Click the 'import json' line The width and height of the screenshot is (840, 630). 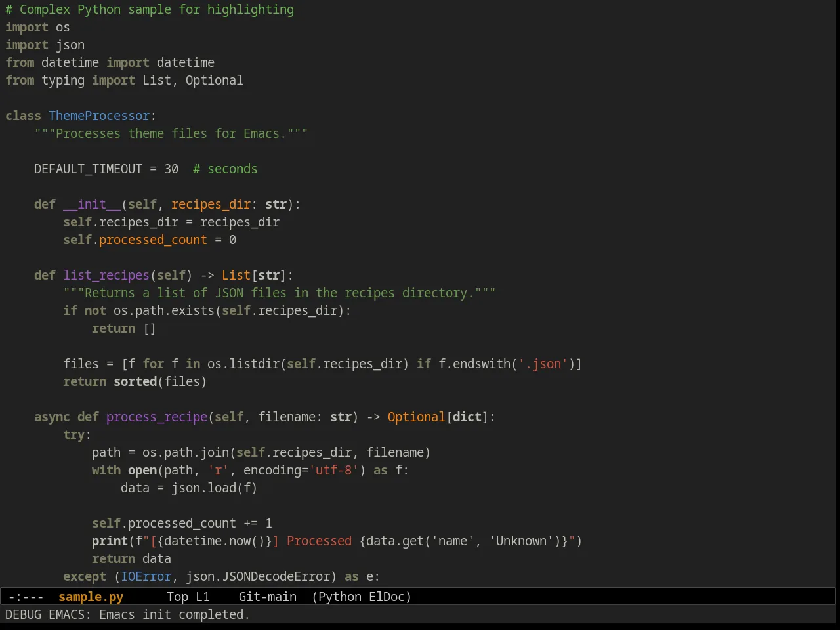click(45, 45)
